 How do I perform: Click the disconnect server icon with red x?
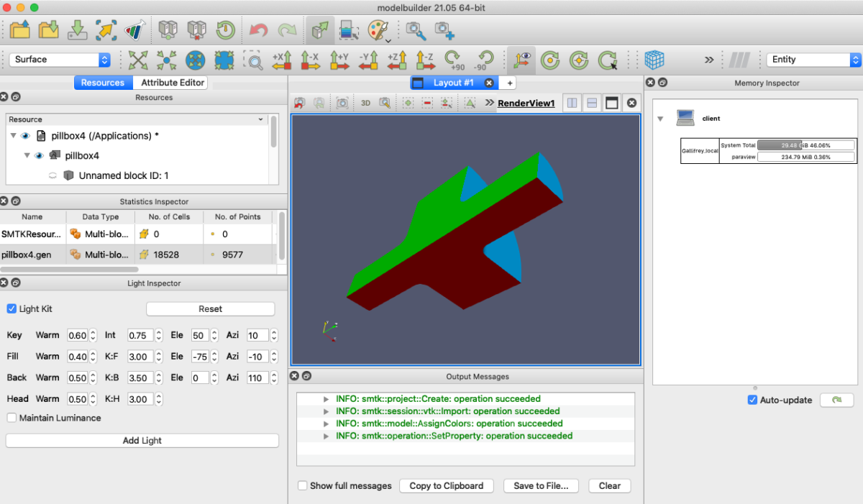click(x=196, y=30)
